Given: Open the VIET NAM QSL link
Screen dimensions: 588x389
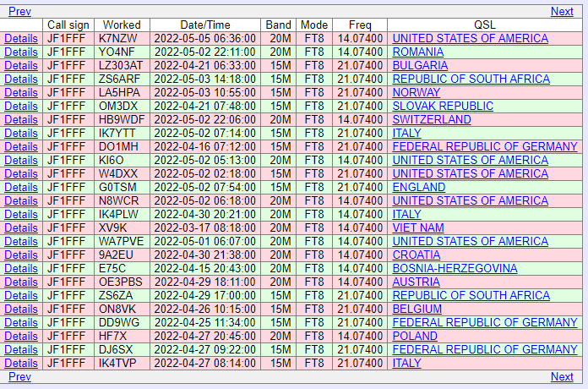Looking at the screenshot, I should (x=418, y=227).
